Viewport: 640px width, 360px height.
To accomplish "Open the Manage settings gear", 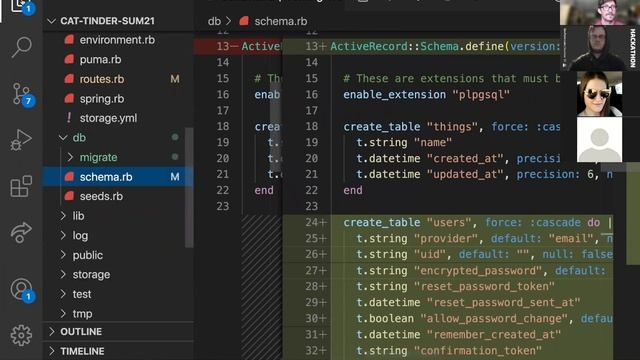I will tap(21, 335).
